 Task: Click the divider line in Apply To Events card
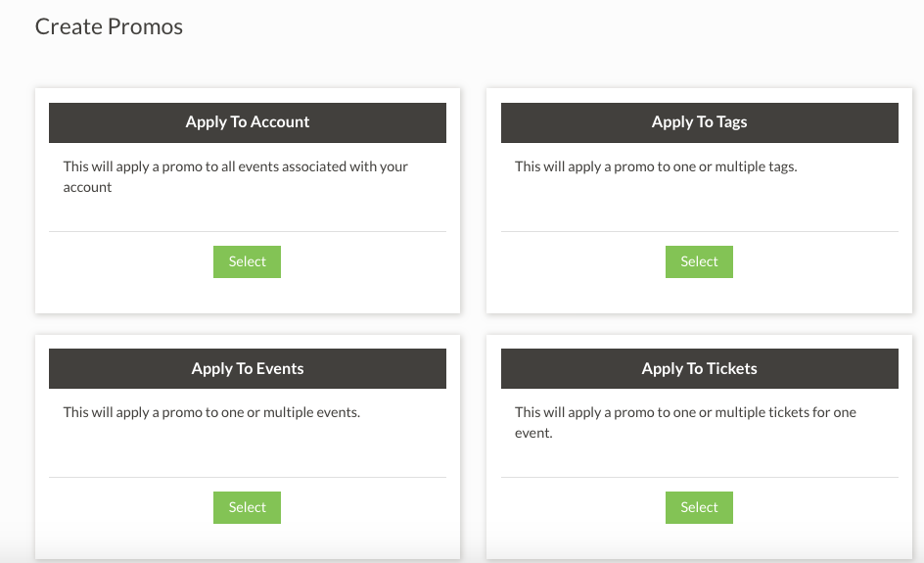click(x=248, y=478)
